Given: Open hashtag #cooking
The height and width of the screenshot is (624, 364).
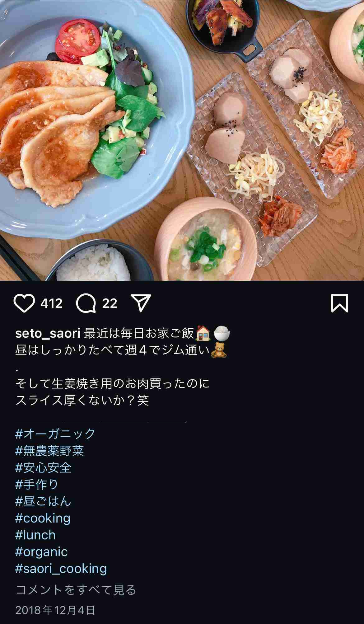Looking at the screenshot, I should (43, 518).
